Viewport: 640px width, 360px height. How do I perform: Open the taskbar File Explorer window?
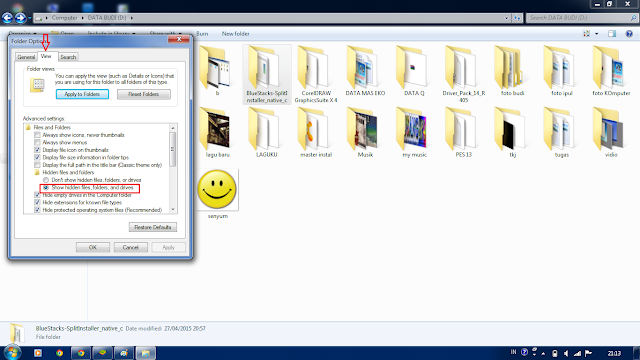pyautogui.click(x=146, y=353)
